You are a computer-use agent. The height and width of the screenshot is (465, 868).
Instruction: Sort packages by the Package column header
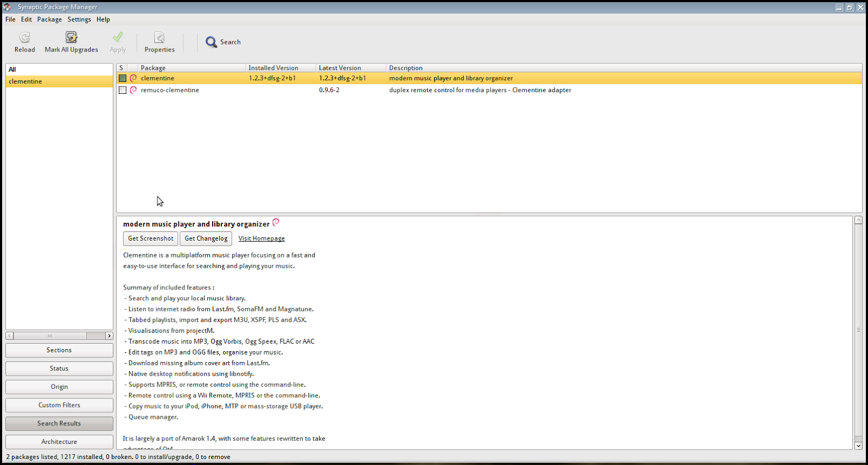click(x=192, y=68)
